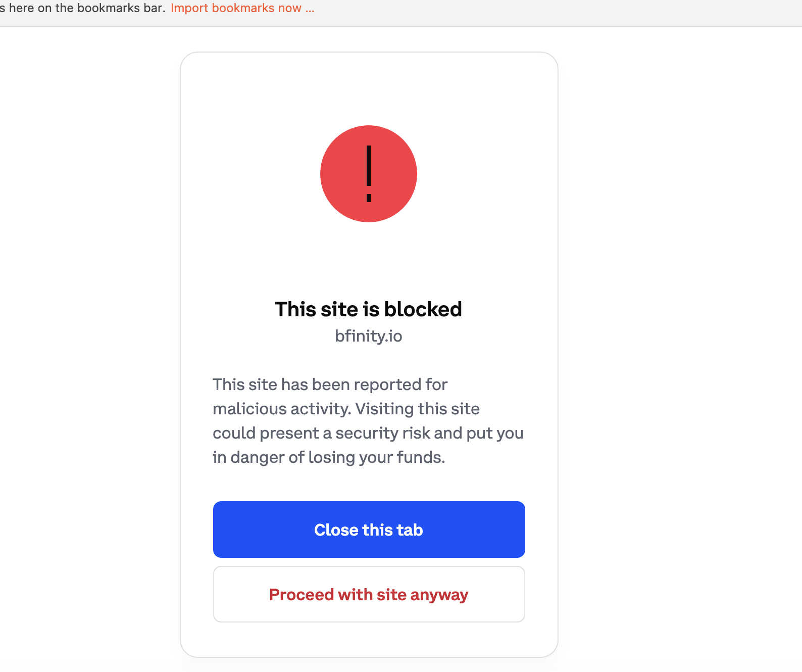802x672 pixels.
Task: Open the Import bookmarks now link
Action: pyautogui.click(x=236, y=8)
